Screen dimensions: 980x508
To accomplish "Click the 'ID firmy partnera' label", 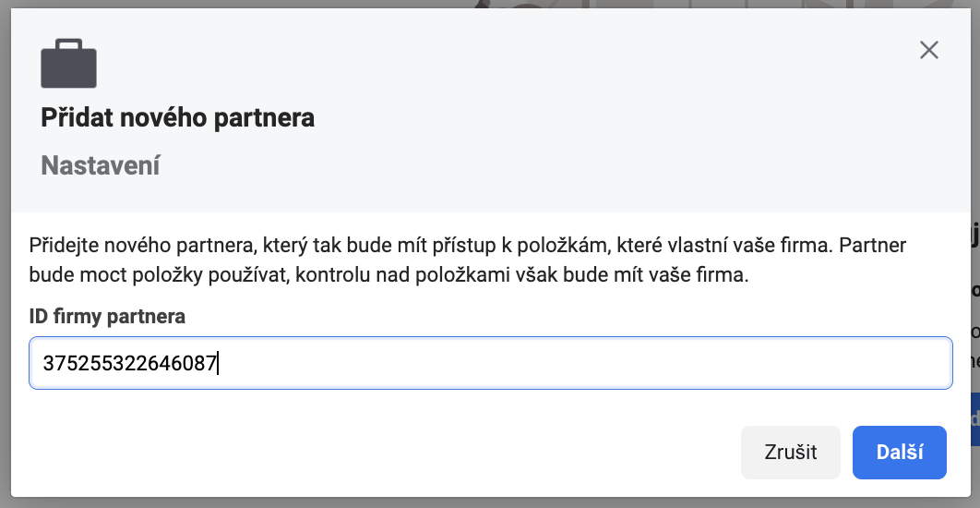I will (x=107, y=317).
